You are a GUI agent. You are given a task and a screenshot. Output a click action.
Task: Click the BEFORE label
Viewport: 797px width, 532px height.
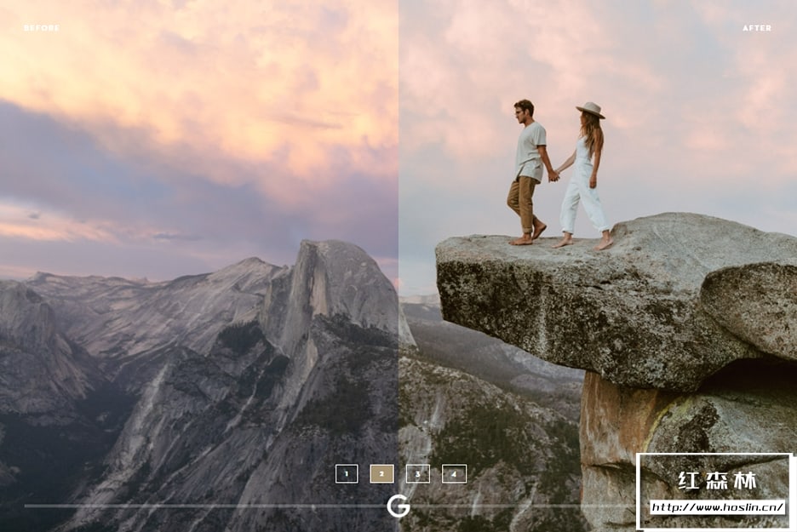click(x=42, y=28)
